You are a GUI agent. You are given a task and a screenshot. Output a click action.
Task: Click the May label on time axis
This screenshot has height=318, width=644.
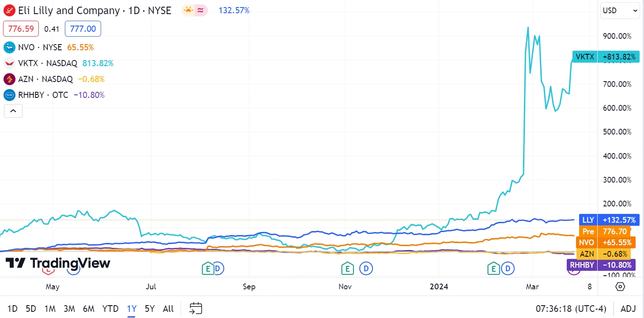53,287
